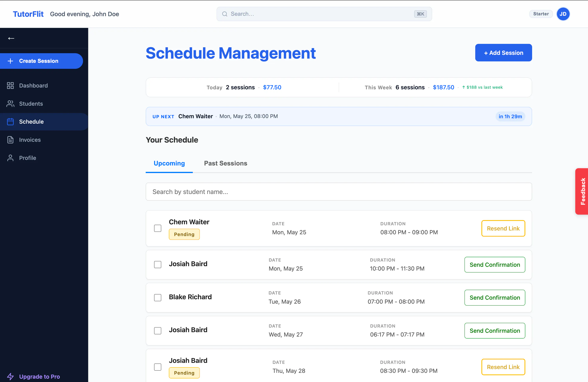
Task: Open the JD user avatar
Action: tap(563, 14)
